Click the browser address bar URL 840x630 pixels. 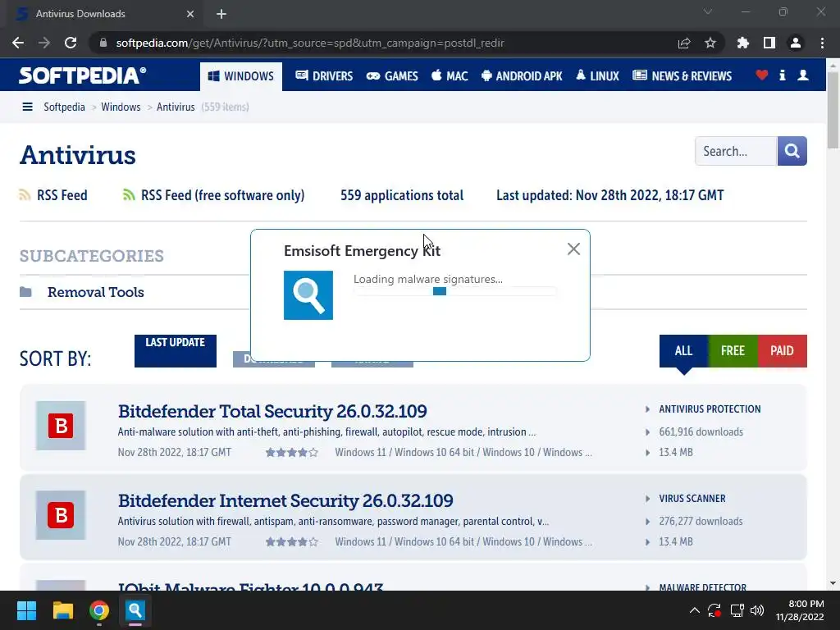[309, 43]
